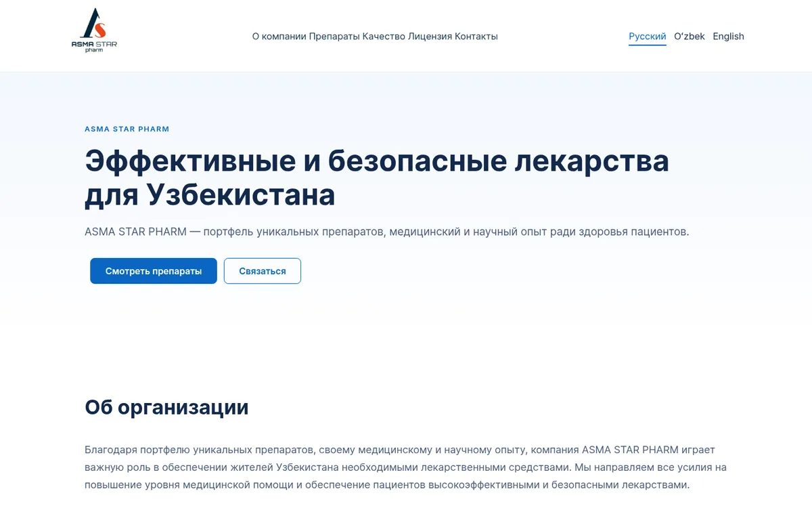Click the paragraph starting with Благодаря портфелю
This screenshot has height=508, width=812.
tap(406, 467)
